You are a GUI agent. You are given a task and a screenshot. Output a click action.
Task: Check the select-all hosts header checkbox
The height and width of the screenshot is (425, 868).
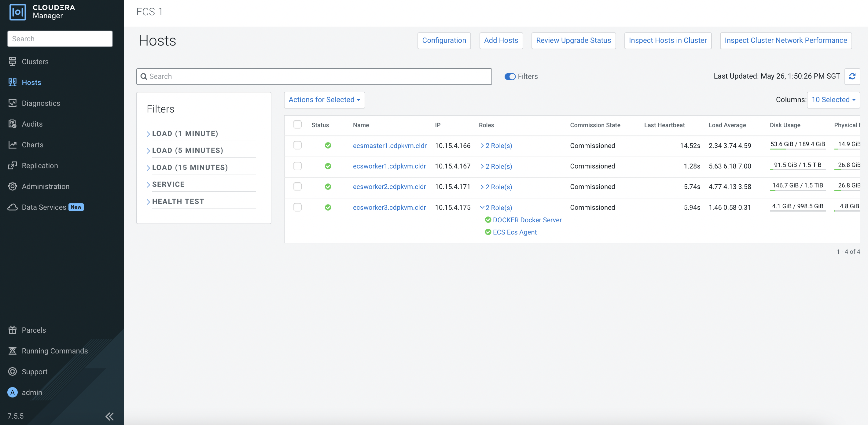pyautogui.click(x=297, y=125)
